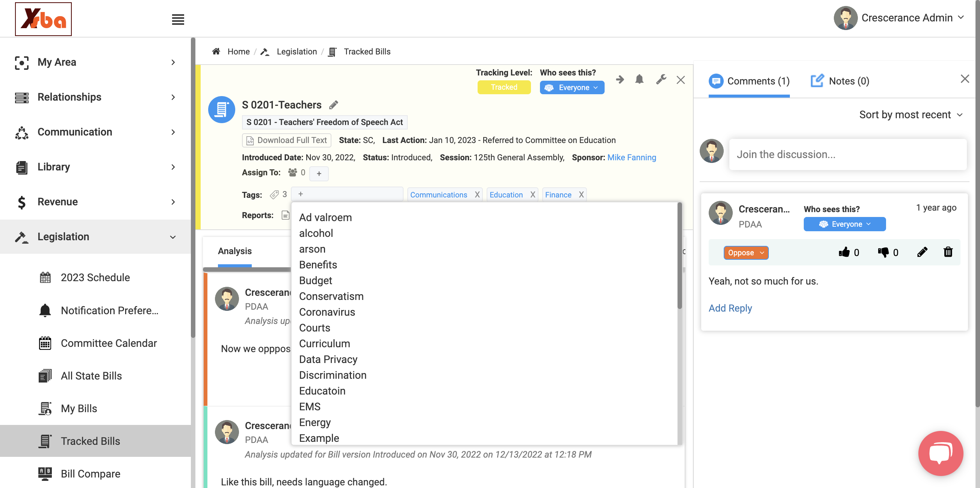Open bill's Everyone visibility dropdown
Screen dimensions: 980x488
pos(572,87)
